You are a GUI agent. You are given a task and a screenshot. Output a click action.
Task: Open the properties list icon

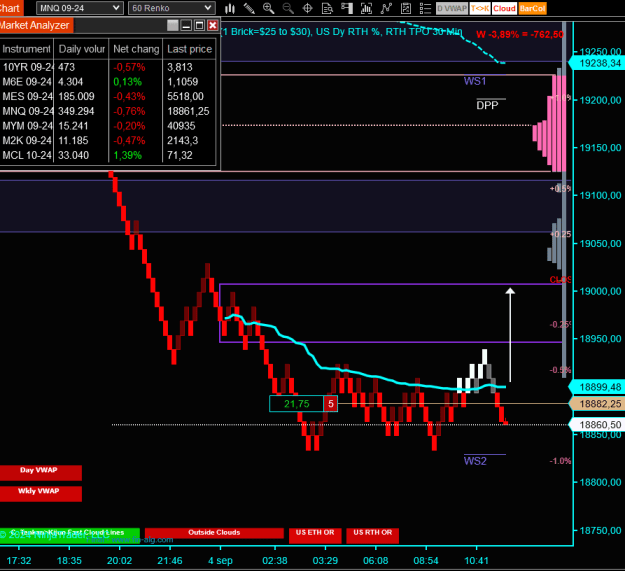coord(425,8)
